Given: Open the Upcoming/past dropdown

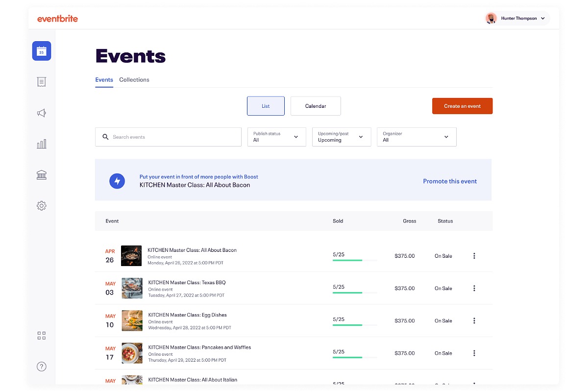Looking at the screenshot, I should click(342, 137).
